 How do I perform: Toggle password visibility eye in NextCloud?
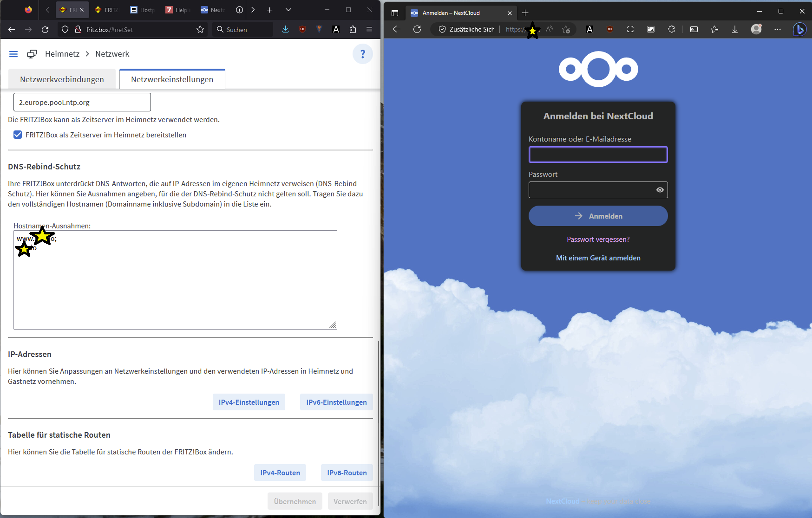pos(660,190)
